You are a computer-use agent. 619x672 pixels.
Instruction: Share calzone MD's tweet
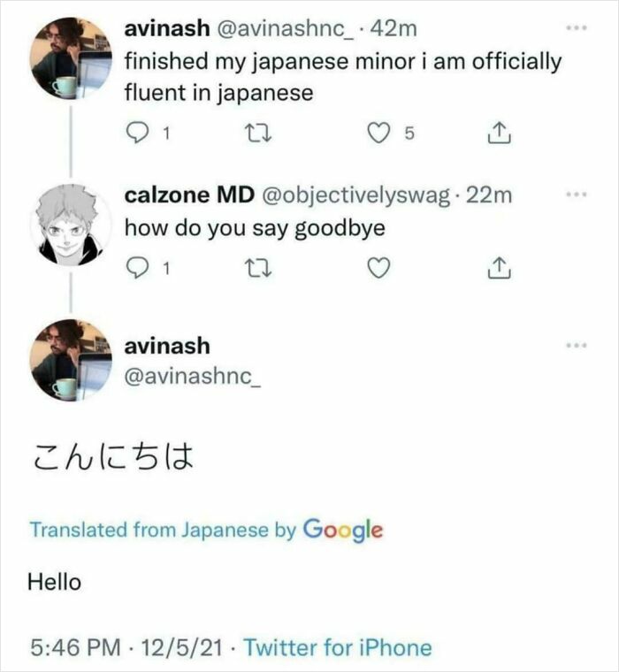(500, 266)
